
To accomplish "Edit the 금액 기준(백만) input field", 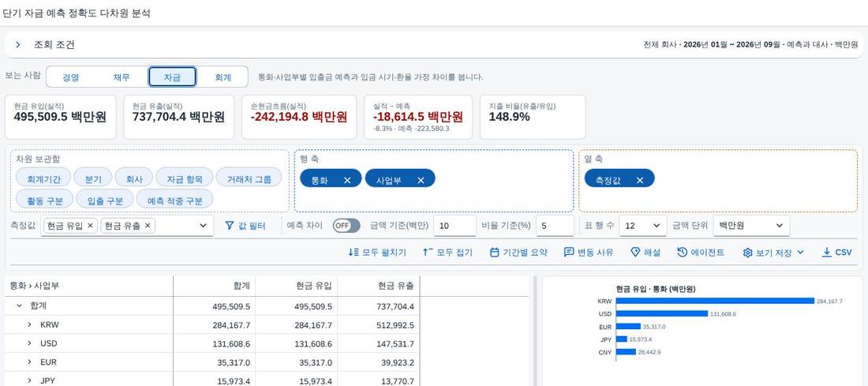I will (x=455, y=226).
